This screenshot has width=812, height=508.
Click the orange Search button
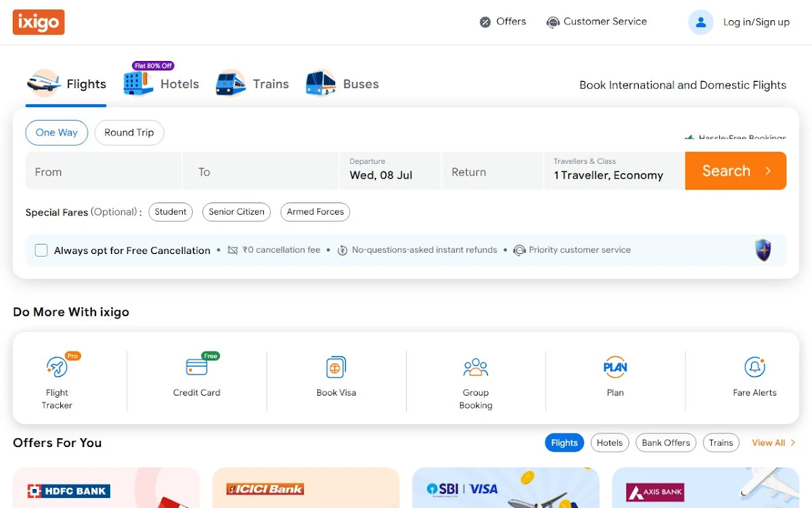(736, 171)
